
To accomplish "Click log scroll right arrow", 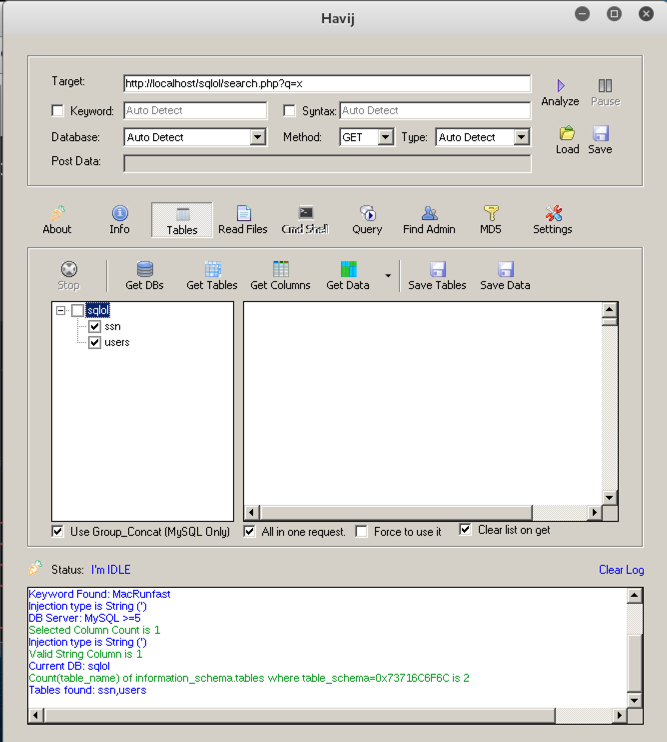I will click(x=620, y=715).
